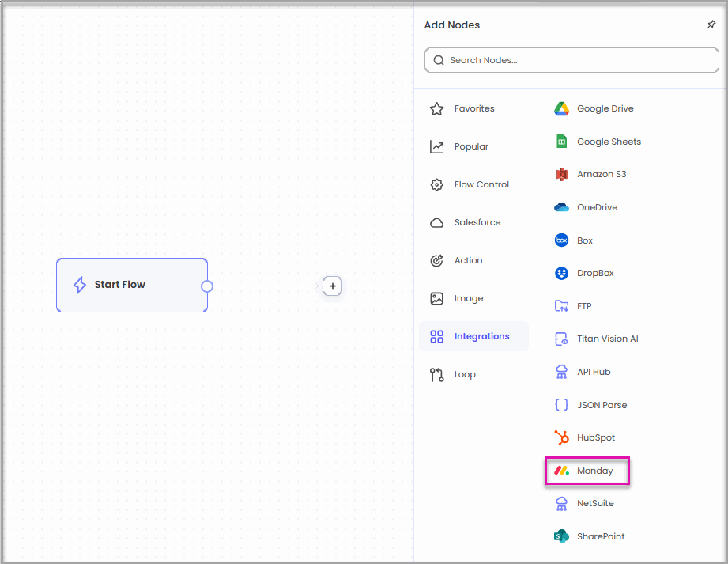Viewport: 728px width, 564px height.
Task: Select the FTP node label
Action: pyautogui.click(x=584, y=306)
